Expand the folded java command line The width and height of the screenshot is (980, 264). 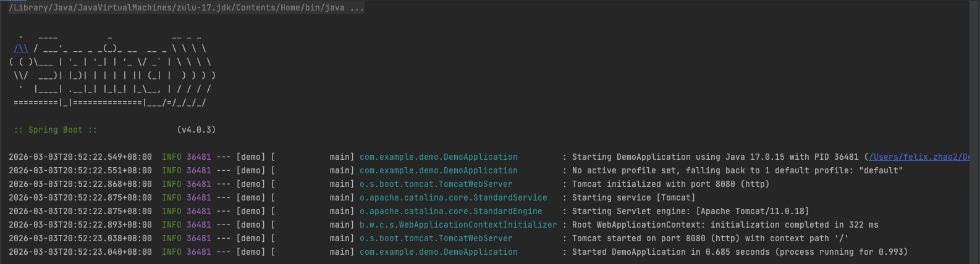(x=357, y=8)
